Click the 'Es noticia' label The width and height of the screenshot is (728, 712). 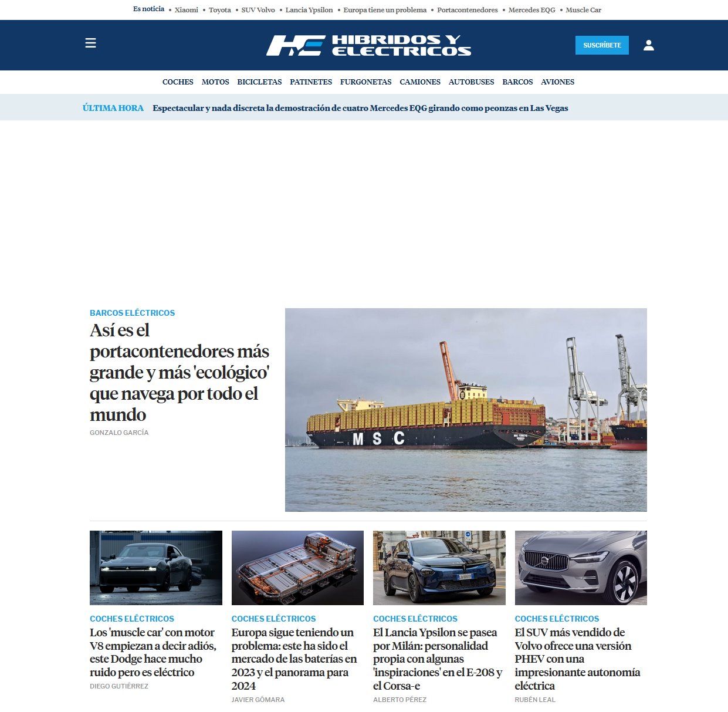(x=148, y=9)
